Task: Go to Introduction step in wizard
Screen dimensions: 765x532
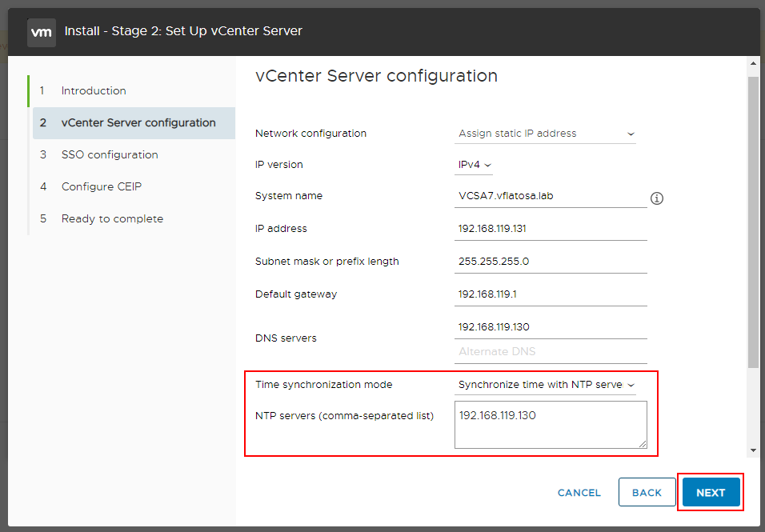Action: [x=93, y=90]
